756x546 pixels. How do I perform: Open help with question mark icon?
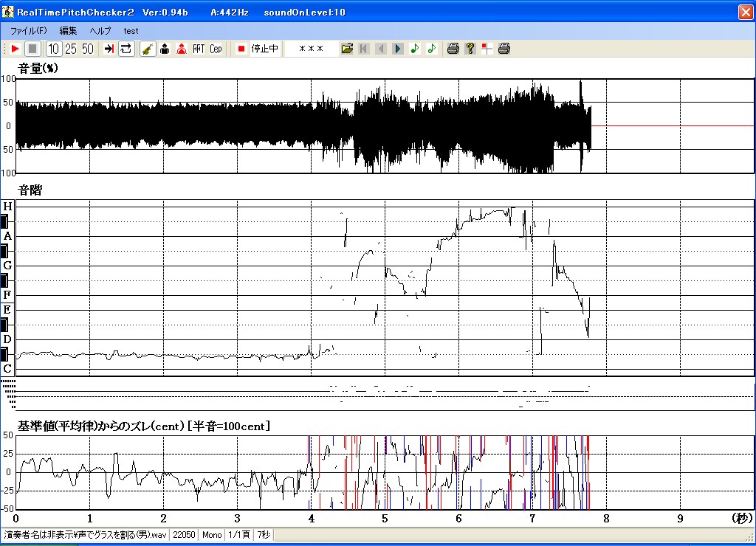tap(470, 49)
